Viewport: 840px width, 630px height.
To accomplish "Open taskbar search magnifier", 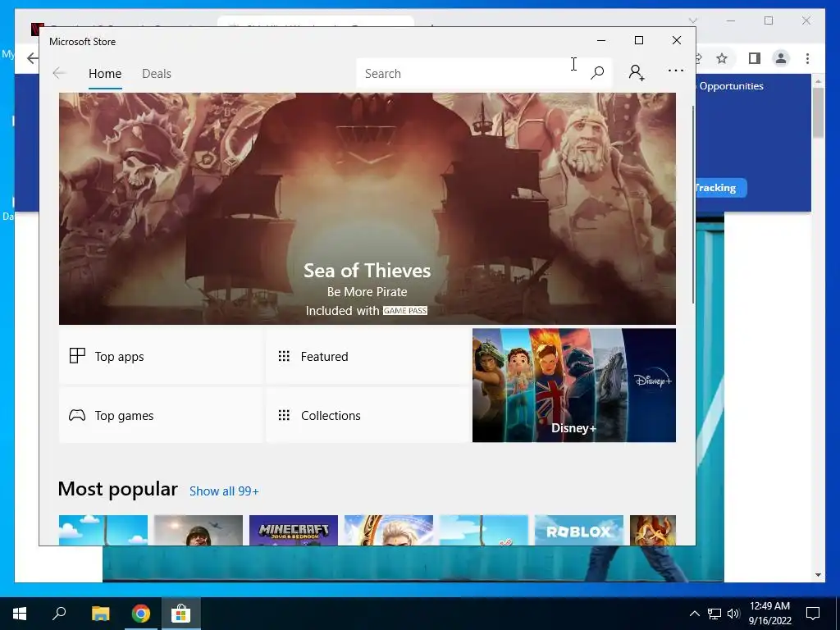I will [59, 614].
